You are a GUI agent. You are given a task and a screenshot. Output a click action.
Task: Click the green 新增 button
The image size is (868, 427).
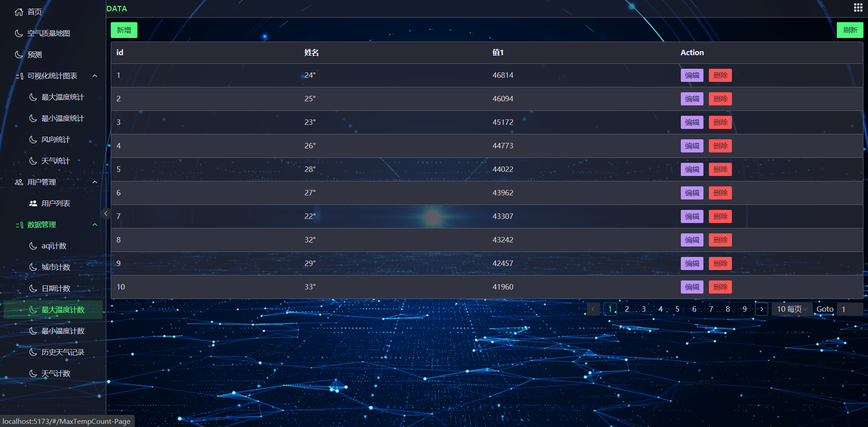click(123, 30)
